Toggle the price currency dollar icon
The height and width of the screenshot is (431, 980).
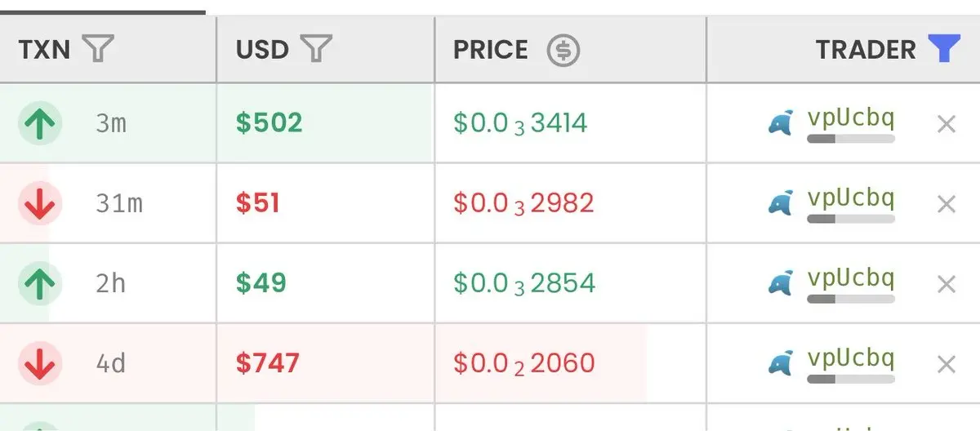563,51
